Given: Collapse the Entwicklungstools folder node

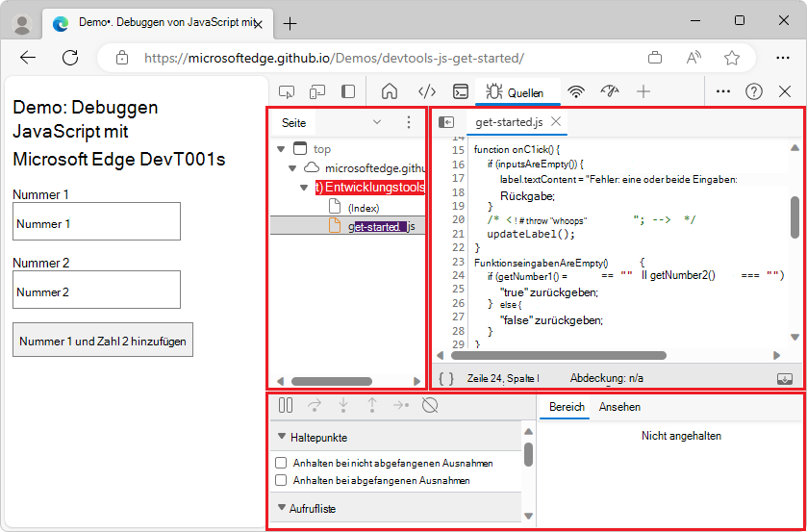Looking at the screenshot, I should coord(304,188).
